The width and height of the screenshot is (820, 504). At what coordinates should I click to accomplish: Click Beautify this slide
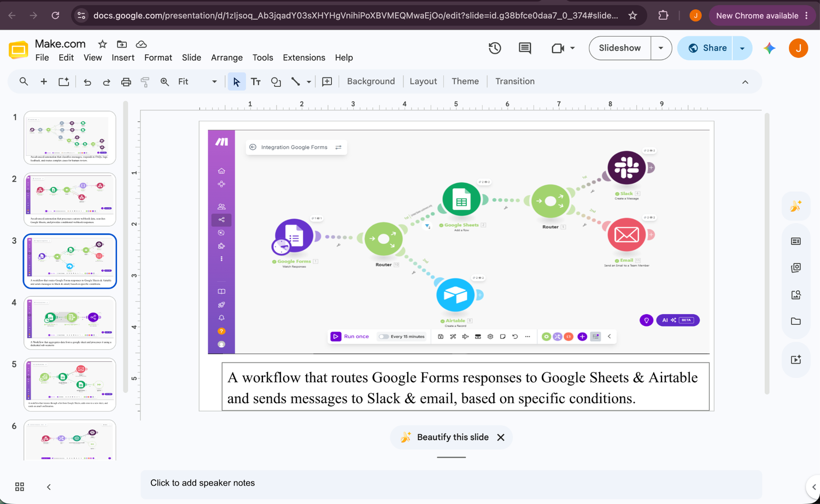tap(453, 437)
